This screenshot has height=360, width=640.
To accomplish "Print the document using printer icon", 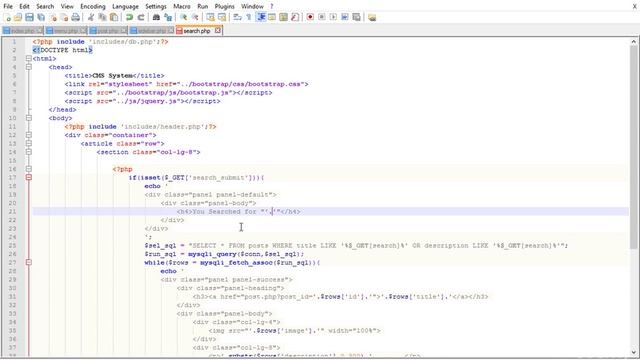I will click(76, 17).
